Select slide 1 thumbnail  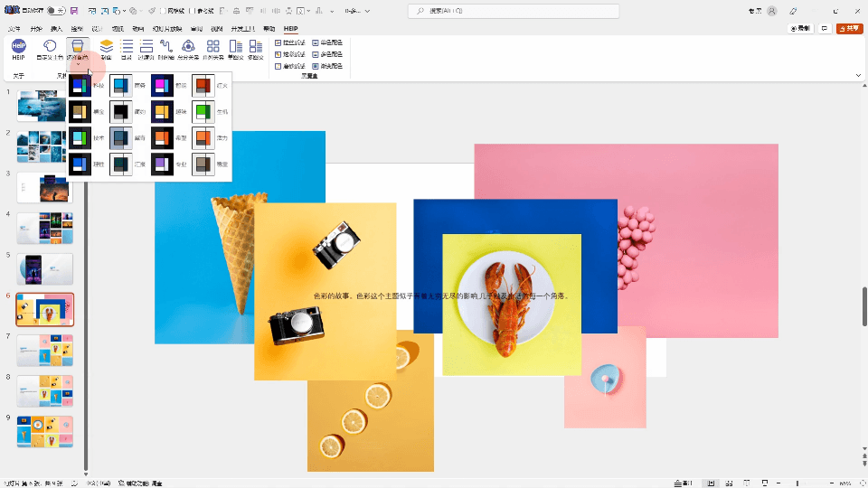coord(45,106)
